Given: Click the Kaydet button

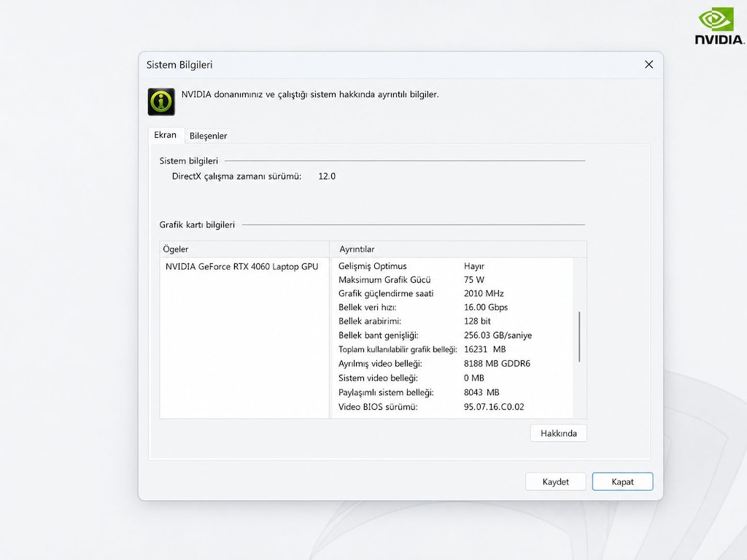Looking at the screenshot, I should pos(555,481).
